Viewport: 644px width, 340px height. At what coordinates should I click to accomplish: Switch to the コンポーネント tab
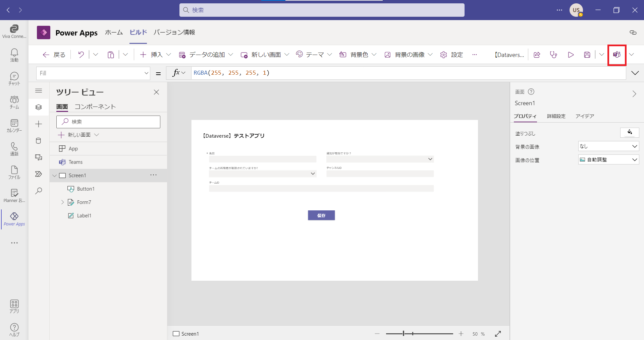coord(95,107)
